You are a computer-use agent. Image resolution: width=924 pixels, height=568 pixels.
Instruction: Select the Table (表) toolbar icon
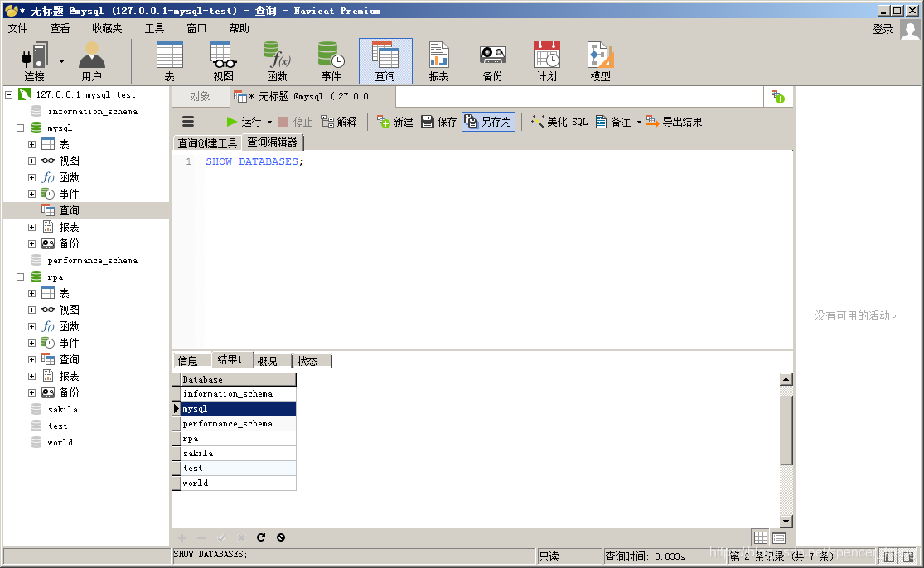pos(169,61)
